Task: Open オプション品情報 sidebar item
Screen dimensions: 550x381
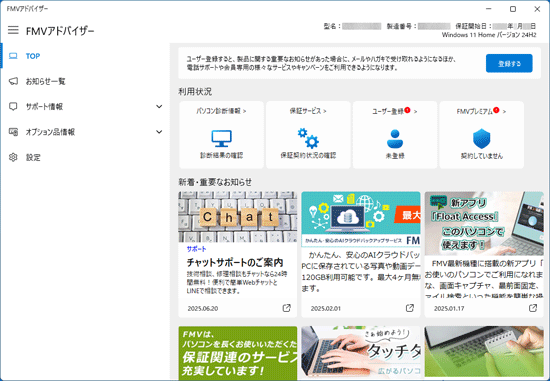Action: (x=85, y=132)
